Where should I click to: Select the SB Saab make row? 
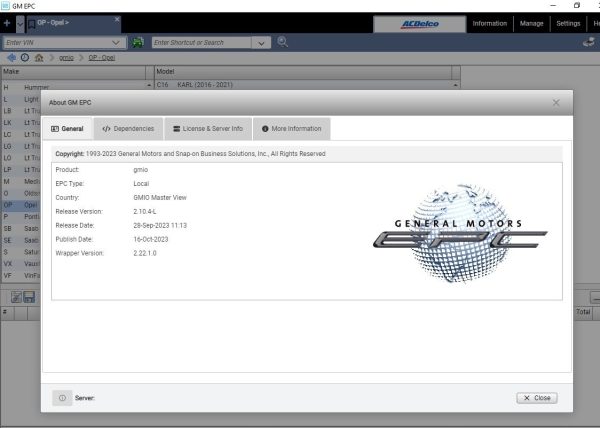[x=21, y=228]
